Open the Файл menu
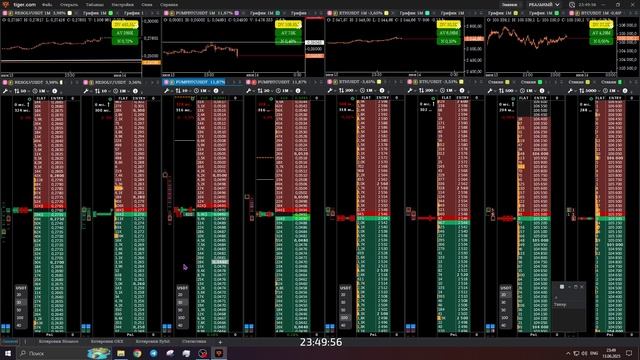The image size is (640, 360). point(47,5)
